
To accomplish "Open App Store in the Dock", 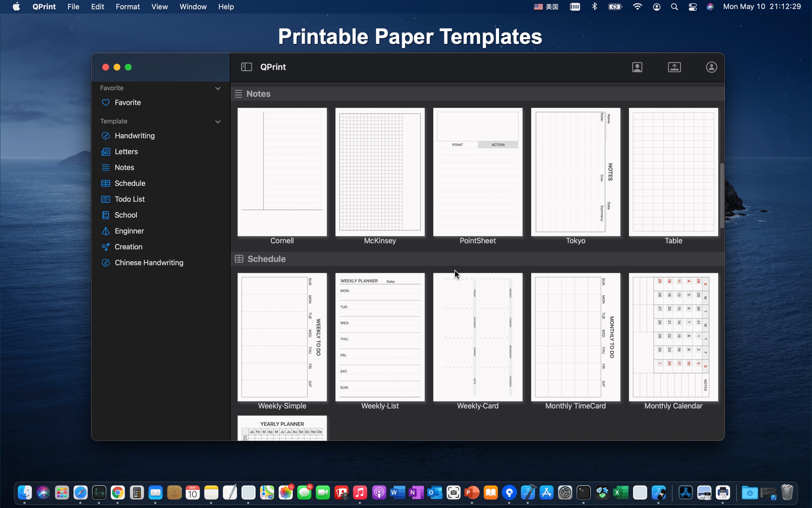I will (x=546, y=493).
